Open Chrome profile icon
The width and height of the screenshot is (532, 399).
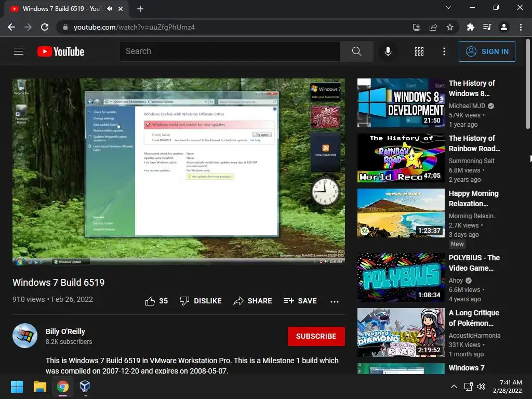click(504, 27)
